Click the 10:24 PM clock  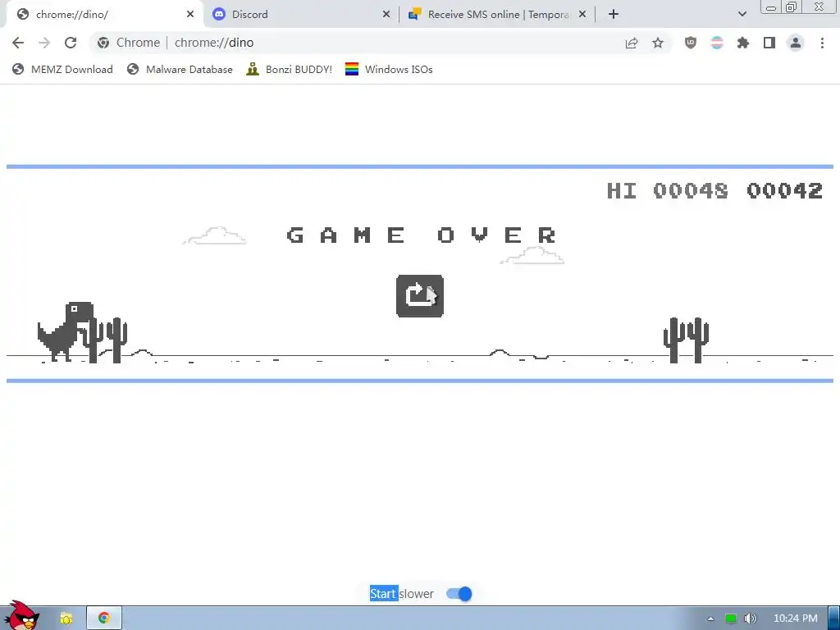coord(796,619)
